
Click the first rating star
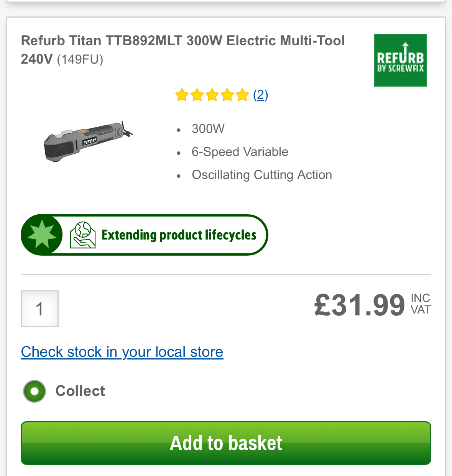(182, 95)
